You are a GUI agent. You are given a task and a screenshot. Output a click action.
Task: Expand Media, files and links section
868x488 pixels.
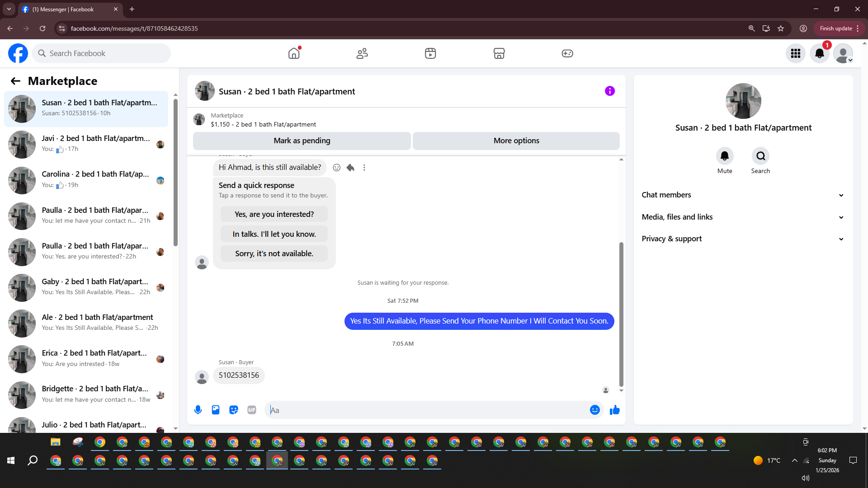(743, 217)
